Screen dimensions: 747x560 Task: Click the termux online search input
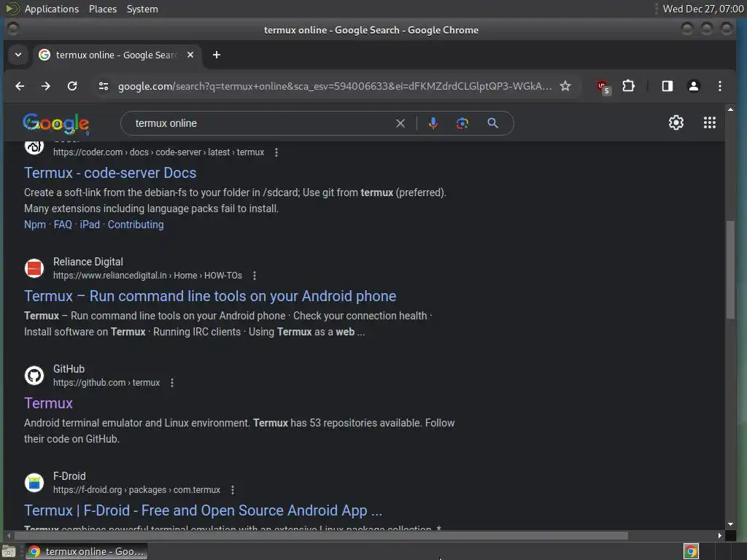click(261, 123)
